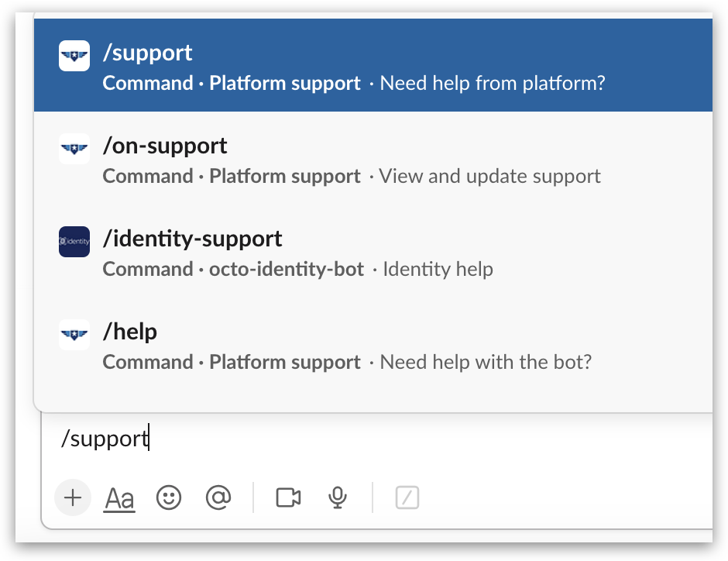This screenshot has width=728, height=561.
Task: Click the octo-identity-bot app icon
Action: tap(74, 242)
